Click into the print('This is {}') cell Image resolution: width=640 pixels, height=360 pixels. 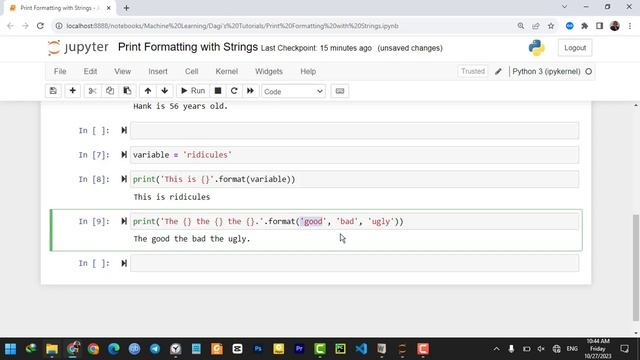pyautogui.click(x=354, y=180)
